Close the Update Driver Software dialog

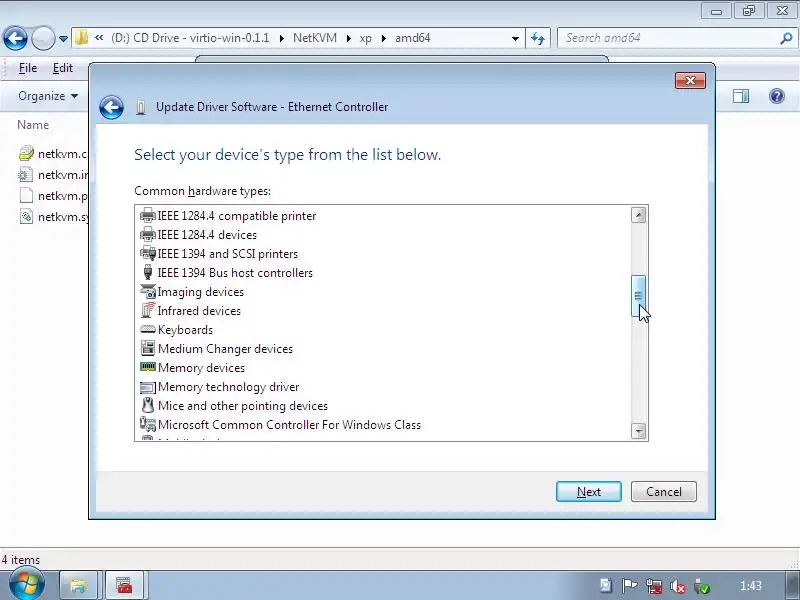[x=690, y=81]
